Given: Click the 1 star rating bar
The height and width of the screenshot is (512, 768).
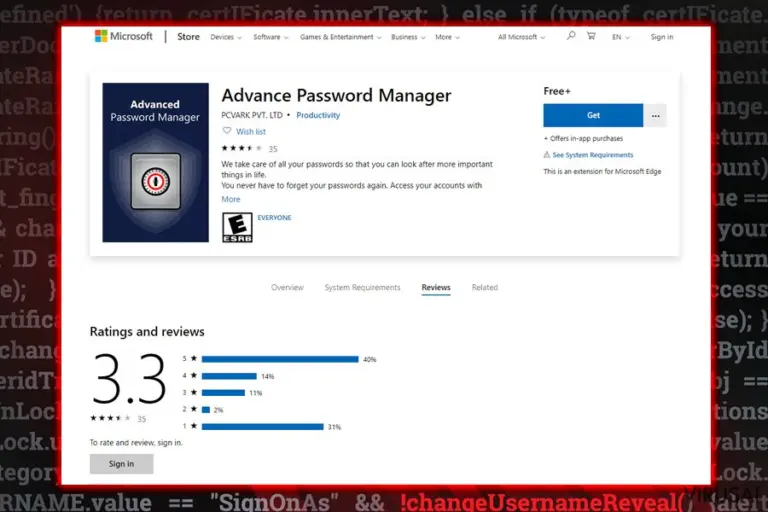Looking at the screenshot, I should point(262,427).
